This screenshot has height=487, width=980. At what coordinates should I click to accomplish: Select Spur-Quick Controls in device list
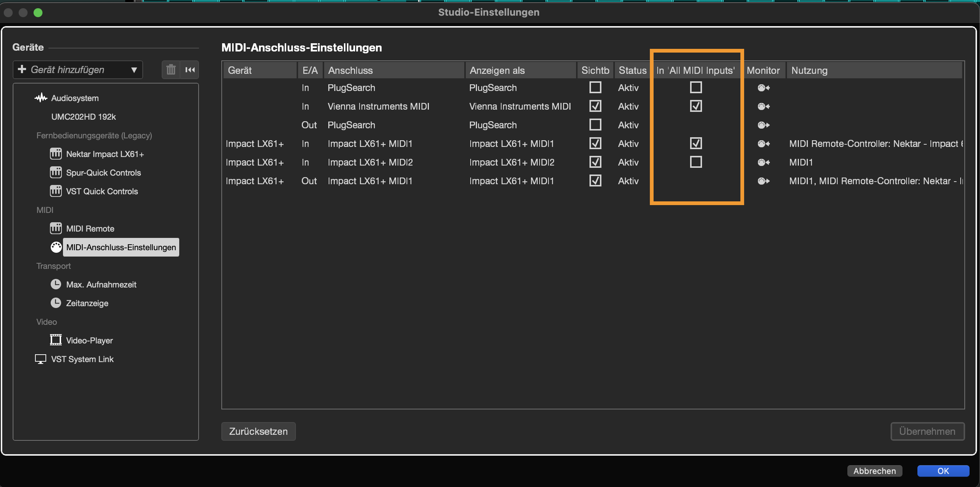pos(103,173)
